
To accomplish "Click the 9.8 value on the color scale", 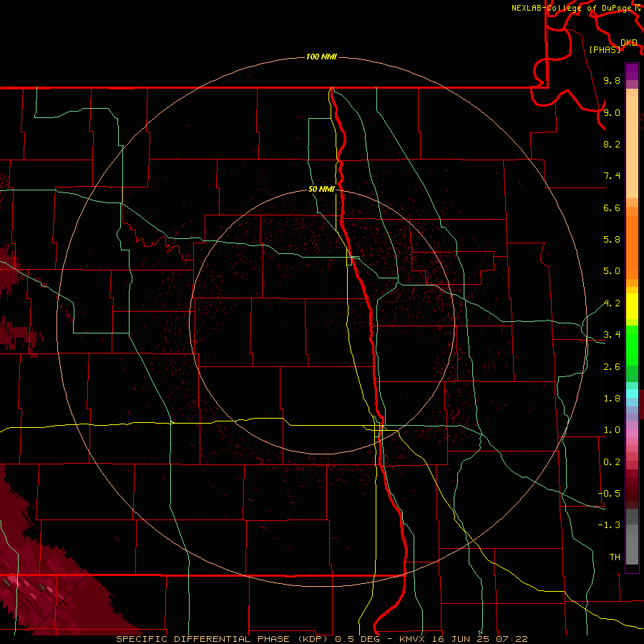I will pyautogui.click(x=612, y=80).
